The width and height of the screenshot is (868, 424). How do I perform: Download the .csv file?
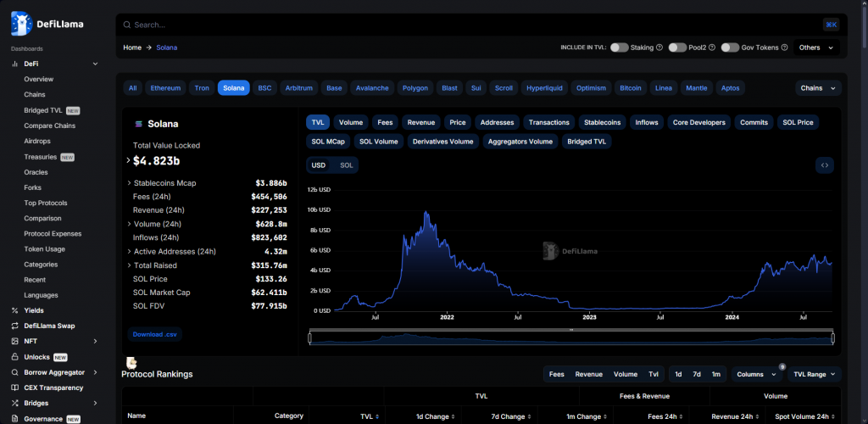[155, 334]
